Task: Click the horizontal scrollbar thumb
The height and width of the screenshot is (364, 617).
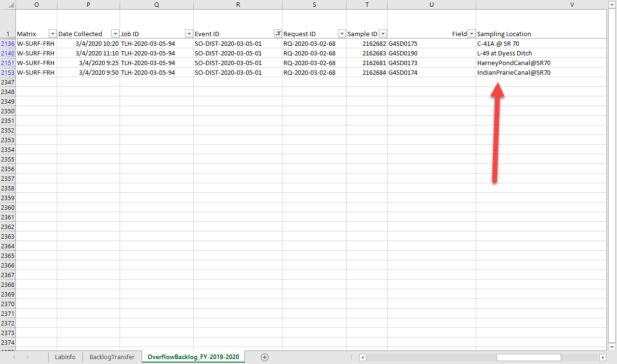Action: [x=528, y=357]
